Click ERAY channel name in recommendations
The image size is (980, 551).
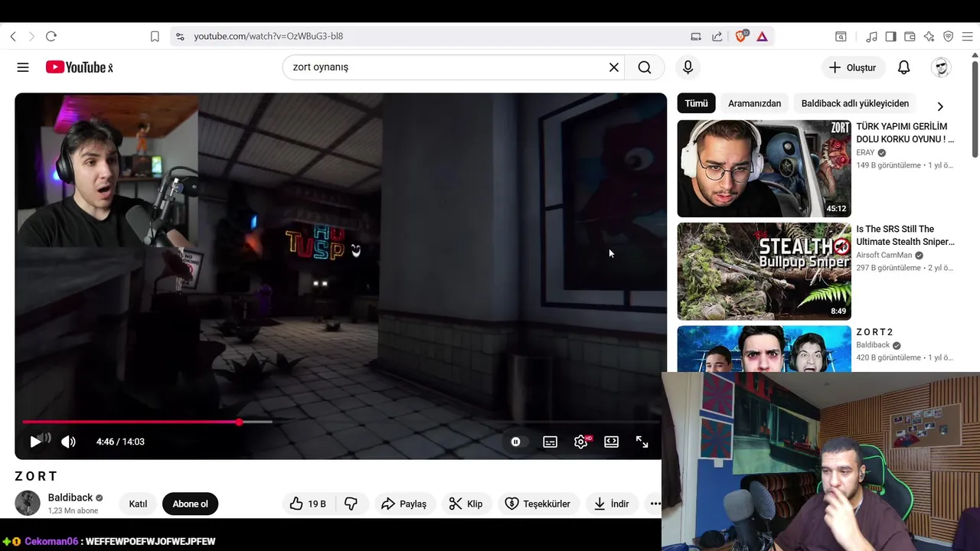865,152
